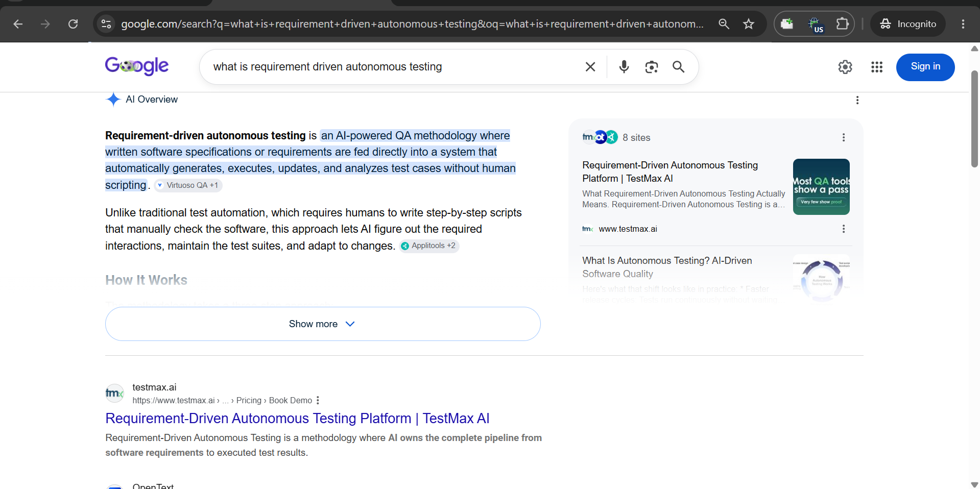Bookmark this page with the star

[749, 24]
